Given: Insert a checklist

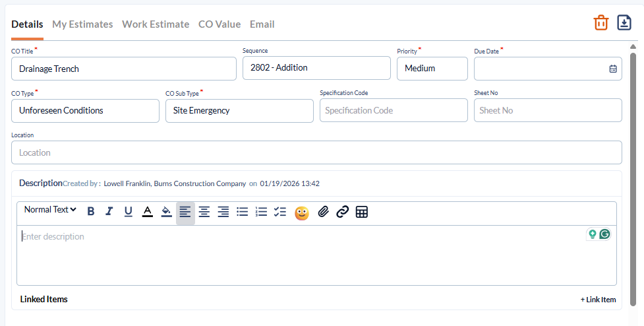Looking at the screenshot, I should click(x=280, y=212).
